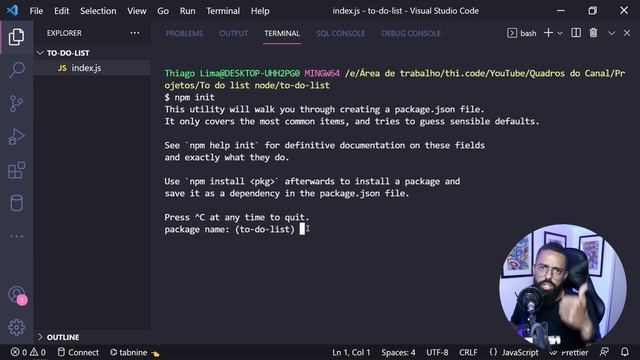
Task: Open the View menu
Action: click(137, 11)
